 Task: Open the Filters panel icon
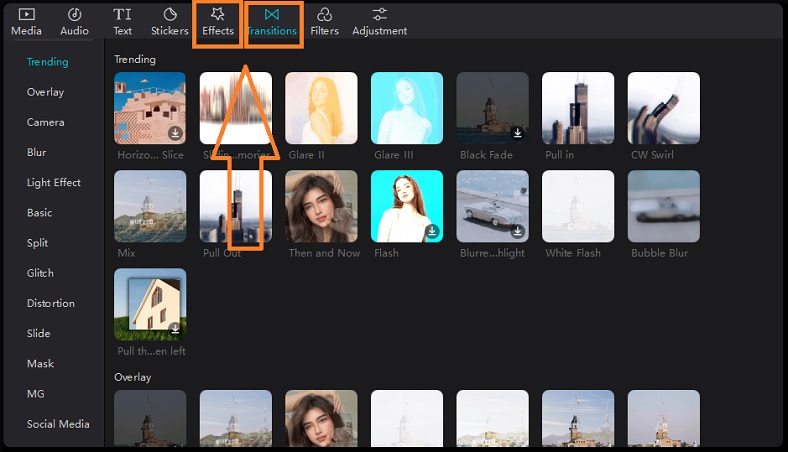click(x=324, y=15)
